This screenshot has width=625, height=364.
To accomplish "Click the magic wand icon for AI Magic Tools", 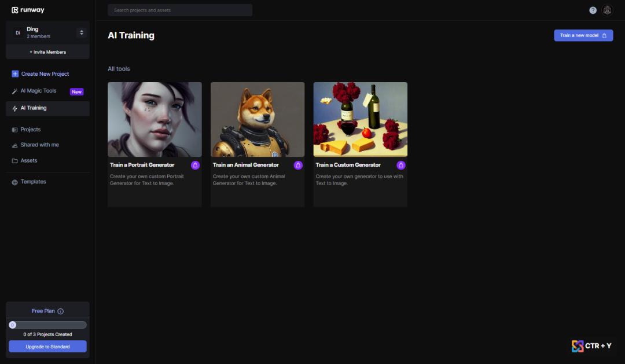I will [14, 91].
